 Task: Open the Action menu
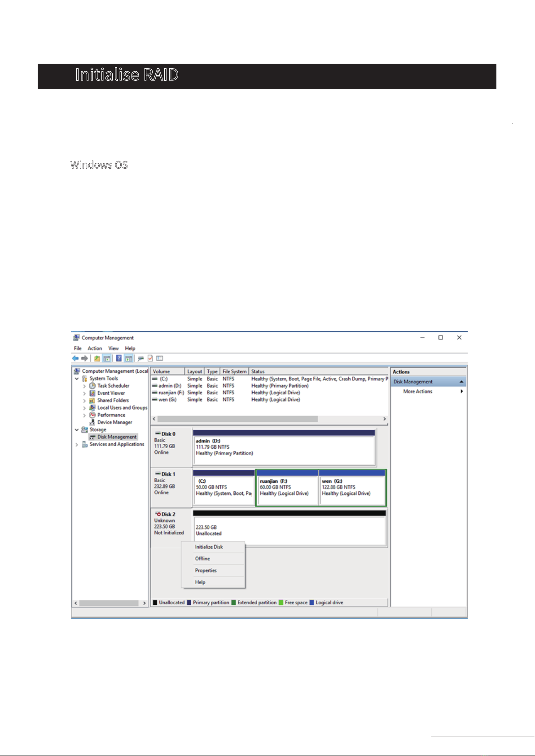pos(95,349)
